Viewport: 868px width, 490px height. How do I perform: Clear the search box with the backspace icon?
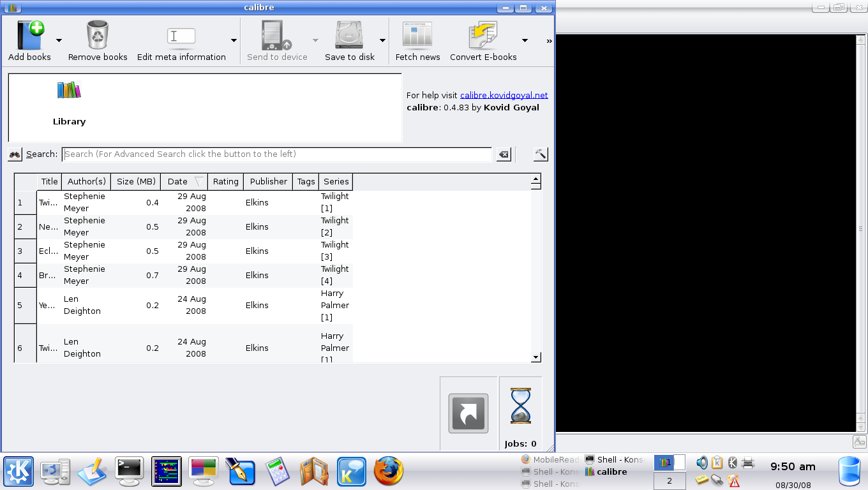point(504,154)
